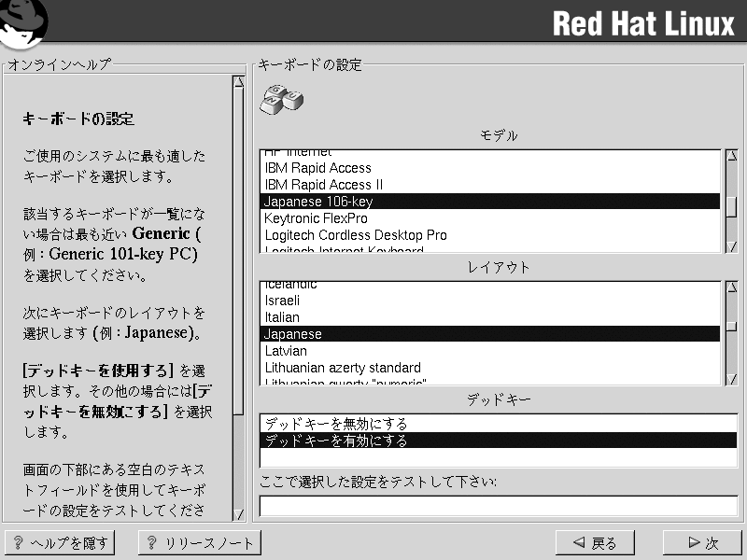Pick the Latvian keyboard layout
This screenshot has width=747, height=560.
click(285, 351)
